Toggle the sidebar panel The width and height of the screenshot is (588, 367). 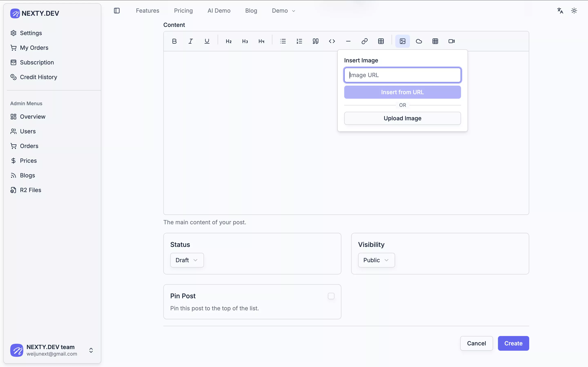point(117,11)
